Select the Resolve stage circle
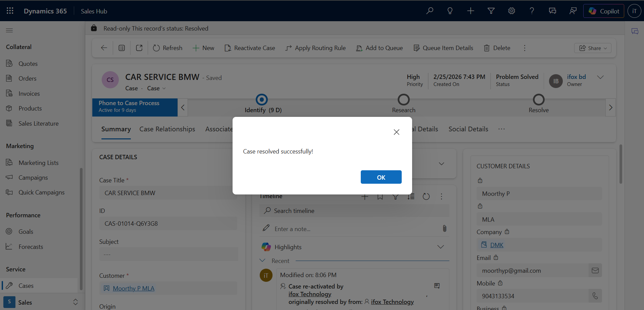Image resolution: width=644 pixels, height=310 pixels. (538, 99)
